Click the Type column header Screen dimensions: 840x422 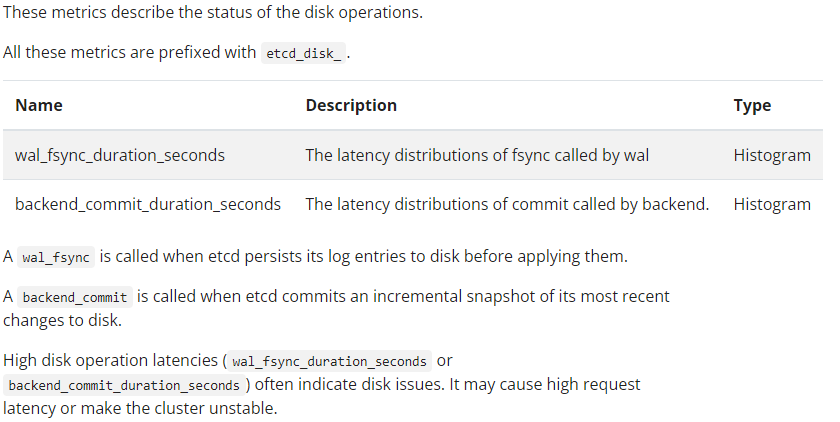tap(752, 105)
